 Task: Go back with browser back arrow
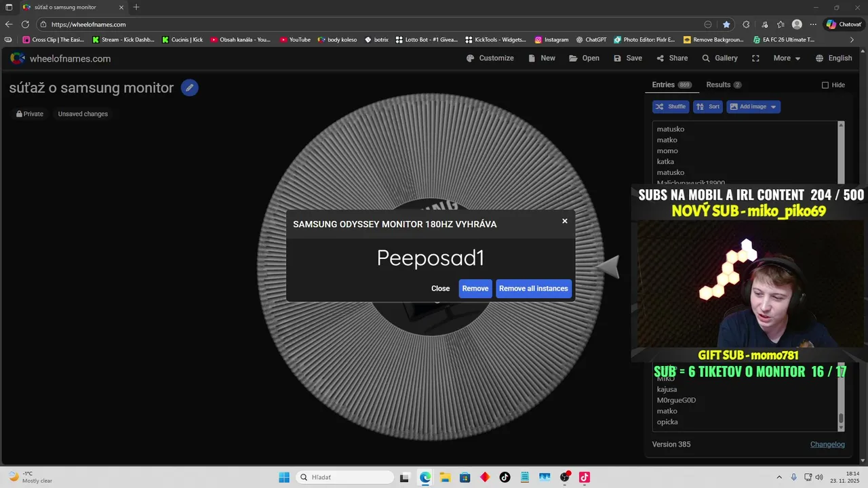point(9,24)
